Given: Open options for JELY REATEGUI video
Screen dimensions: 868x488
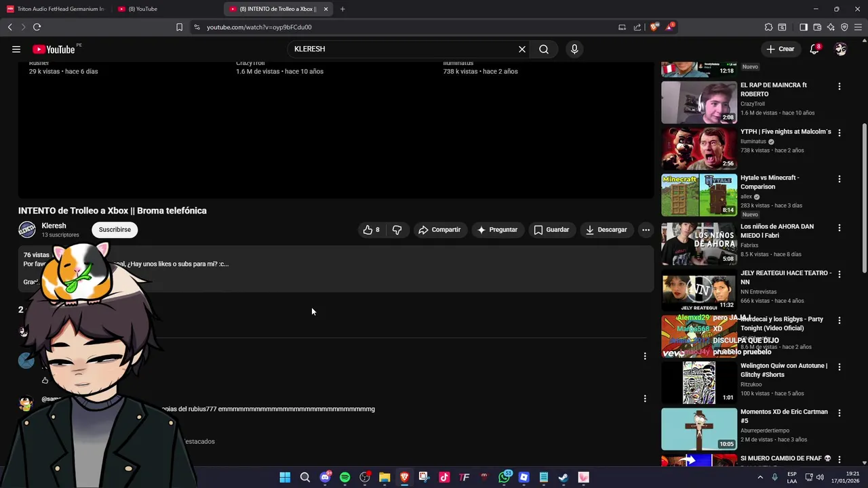Looking at the screenshot, I should [x=840, y=274].
